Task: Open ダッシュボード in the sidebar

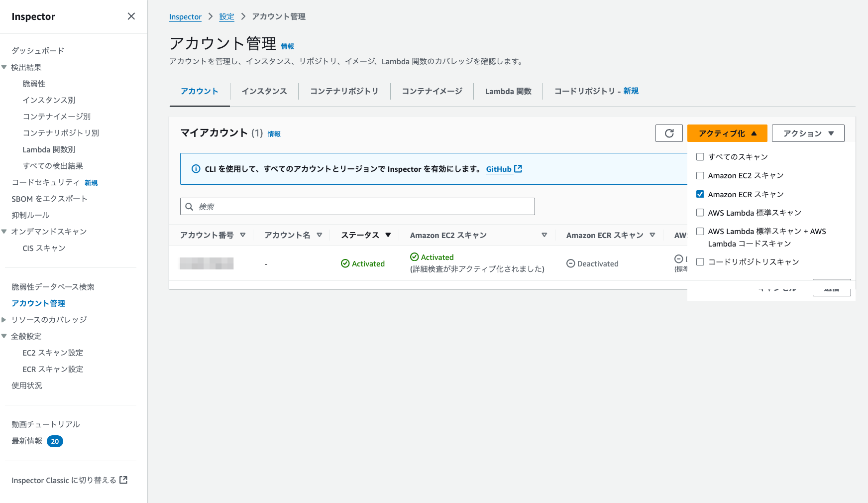Action: (x=38, y=51)
